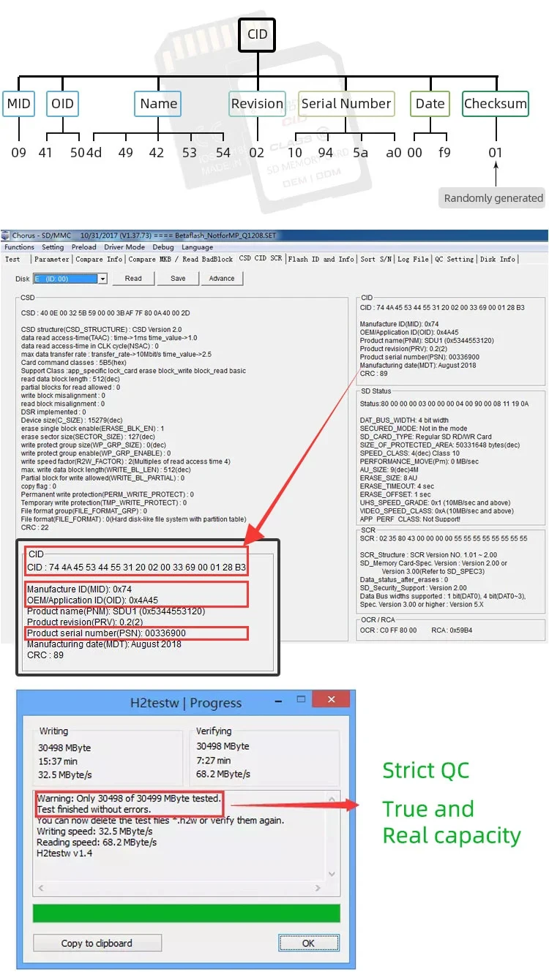Image resolution: width=549 pixels, height=980 pixels.
Task: Click 'Test finished without errors.' line
Action: click(x=94, y=809)
